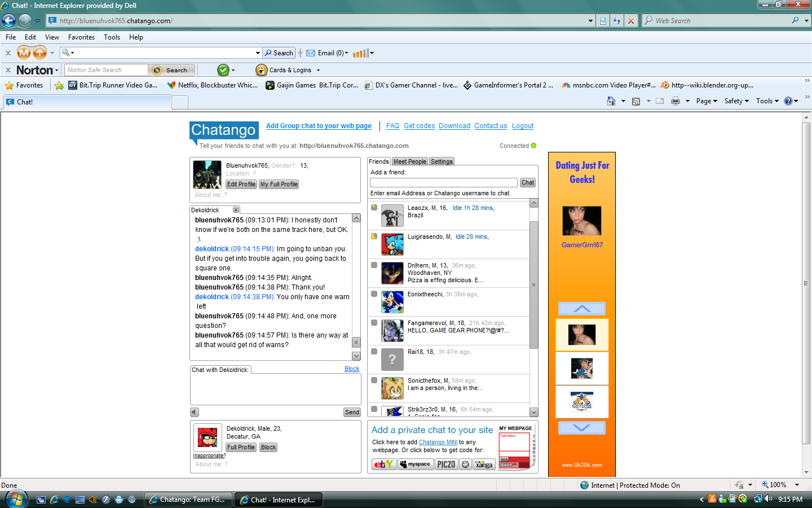Viewport: 812px width, 508px height.
Task: Click the orange M toolbar logo
Action: coord(24,53)
